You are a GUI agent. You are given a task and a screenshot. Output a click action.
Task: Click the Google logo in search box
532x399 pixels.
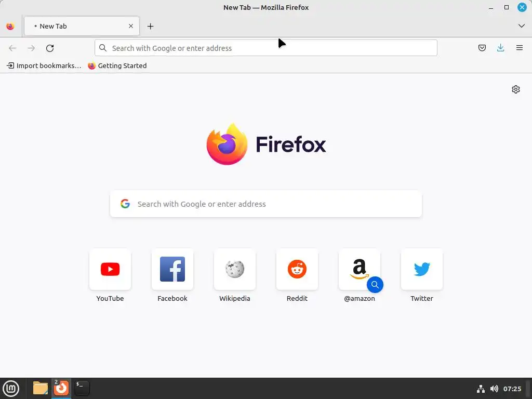point(125,204)
